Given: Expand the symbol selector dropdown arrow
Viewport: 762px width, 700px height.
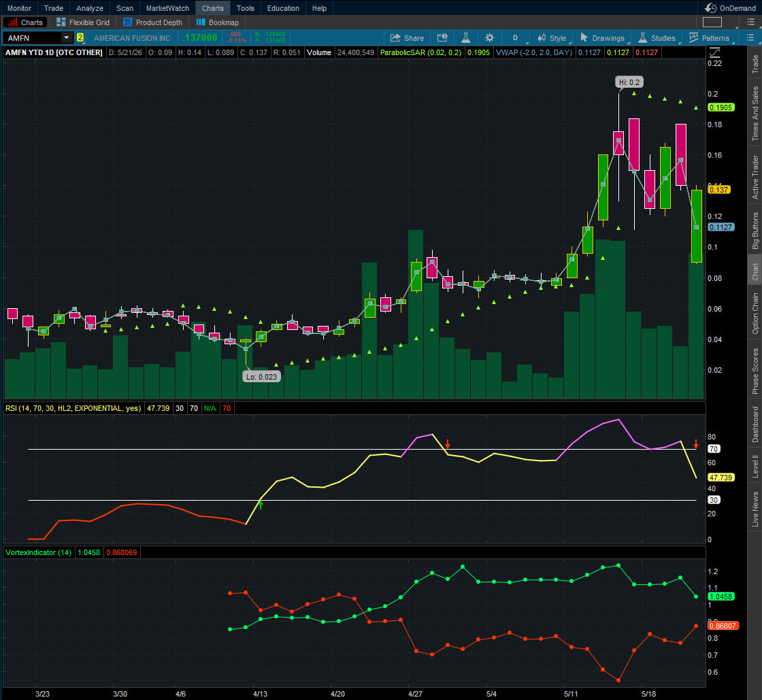Looking at the screenshot, I should coord(67,38).
